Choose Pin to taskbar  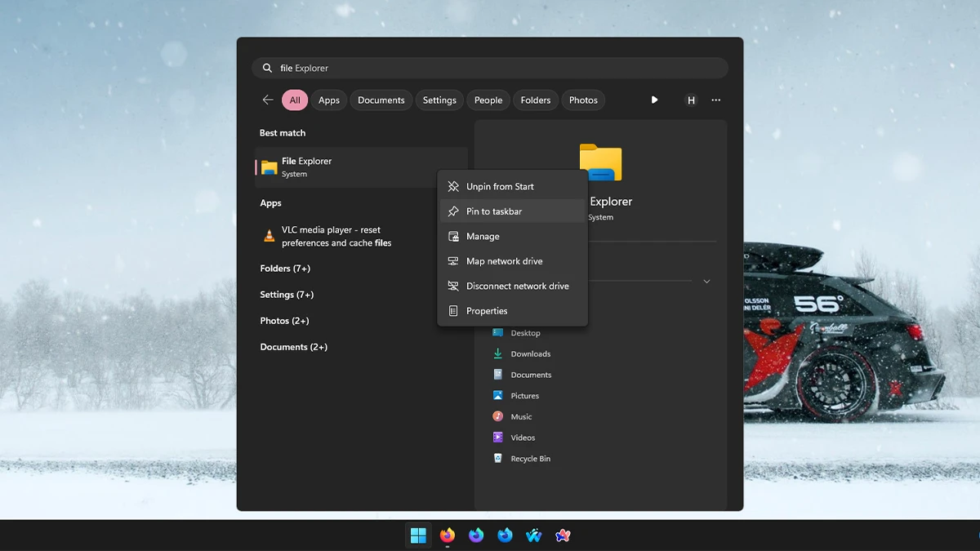point(513,211)
